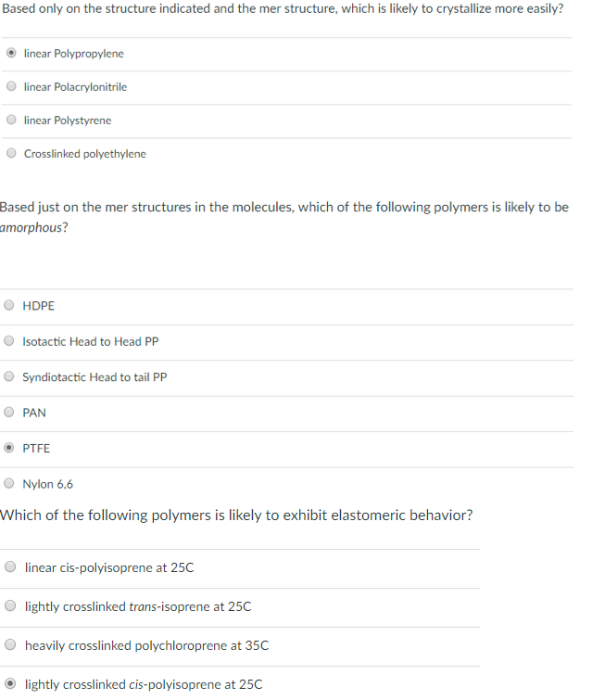Viewport: 592px width, 700px height.
Task: Pick heavily crosslinked polychloroprene at 35C
Action: 11,645
